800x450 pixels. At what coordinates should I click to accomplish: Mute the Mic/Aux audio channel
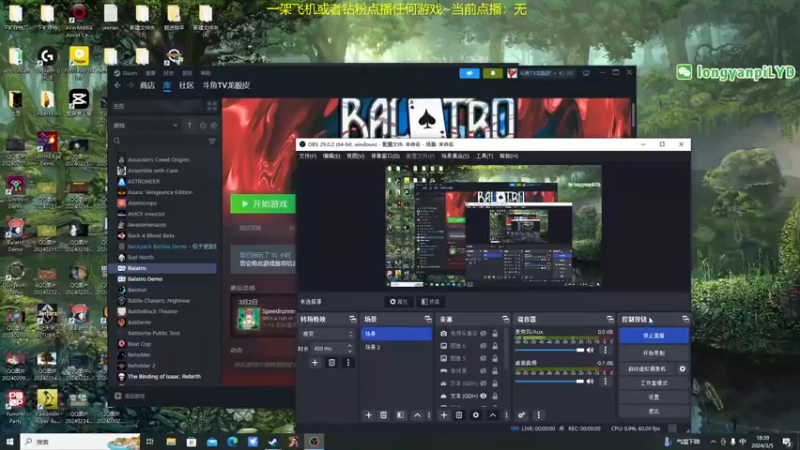(x=590, y=350)
